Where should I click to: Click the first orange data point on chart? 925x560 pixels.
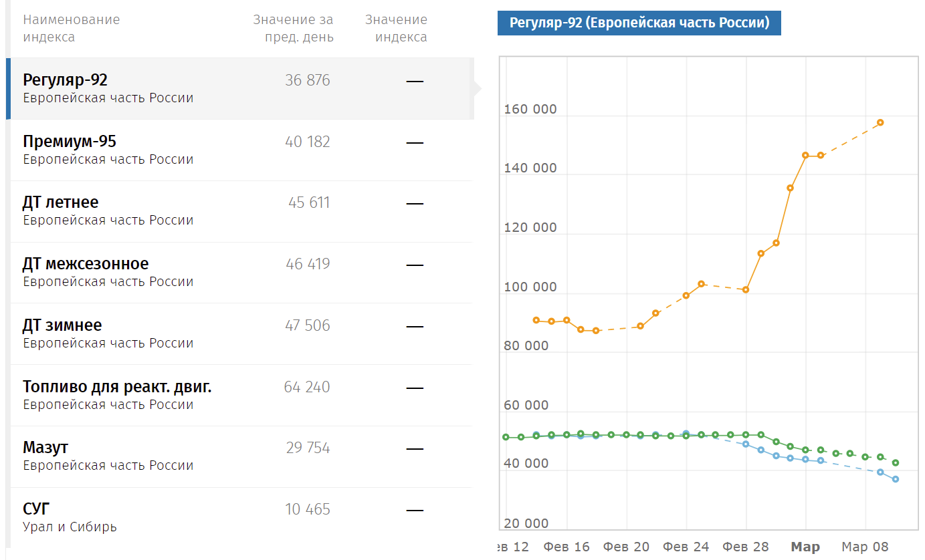click(x=536, y=320)
